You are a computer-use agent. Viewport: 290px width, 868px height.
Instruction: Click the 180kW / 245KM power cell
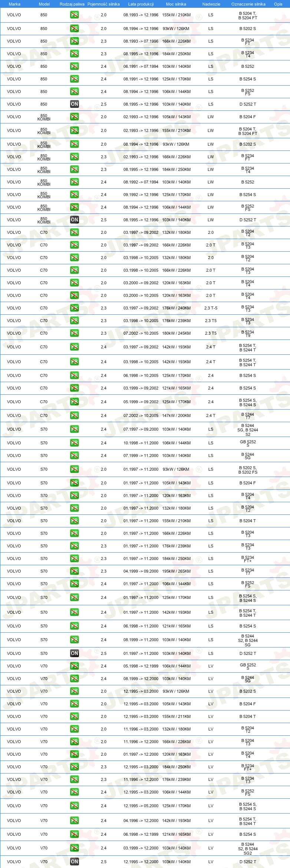(176, 333)
